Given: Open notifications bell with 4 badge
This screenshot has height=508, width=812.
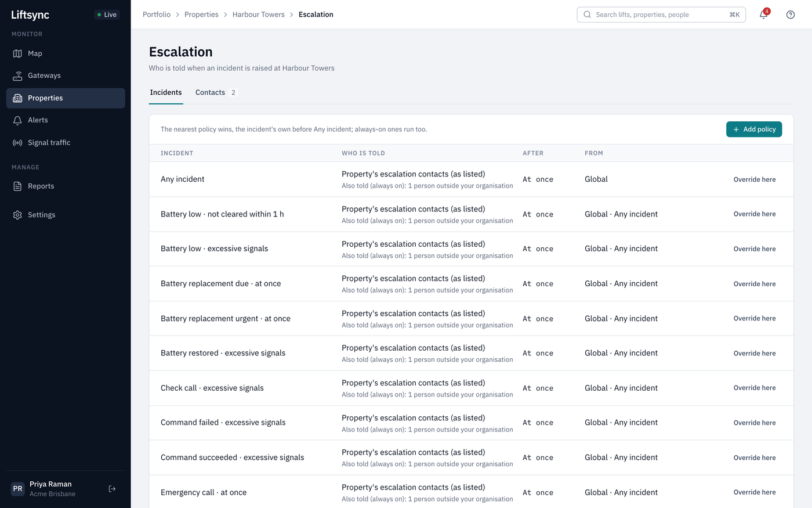Looking at the screenshot, I should point(764,15).
